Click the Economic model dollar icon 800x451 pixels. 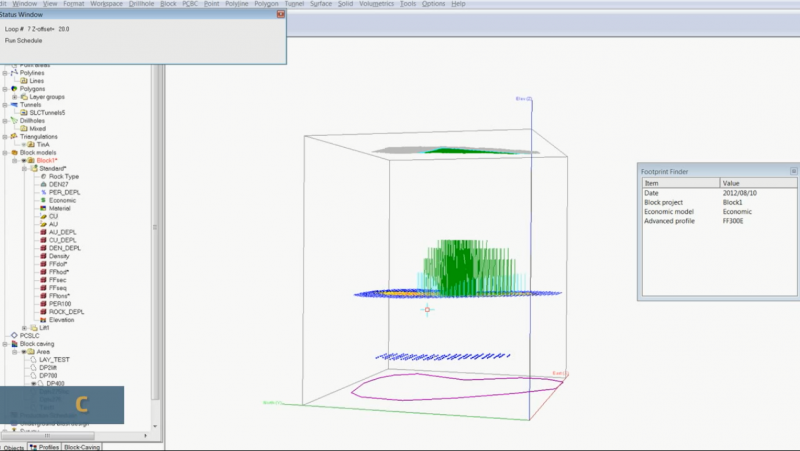[x=42, y=200]
